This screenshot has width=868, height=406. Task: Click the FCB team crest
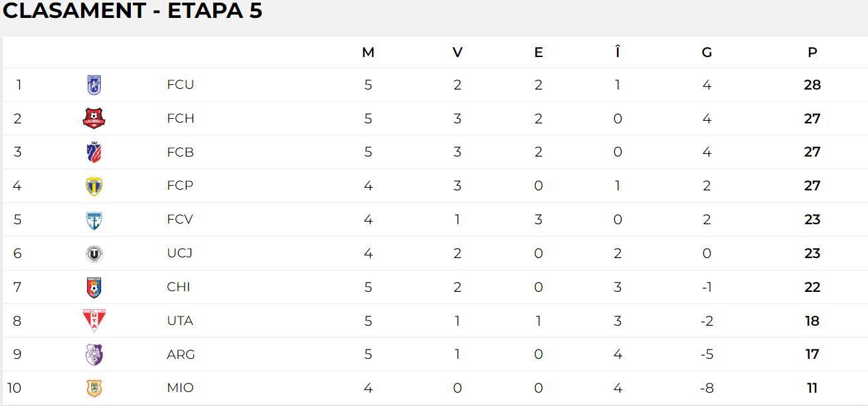click(x=94, y=153)
